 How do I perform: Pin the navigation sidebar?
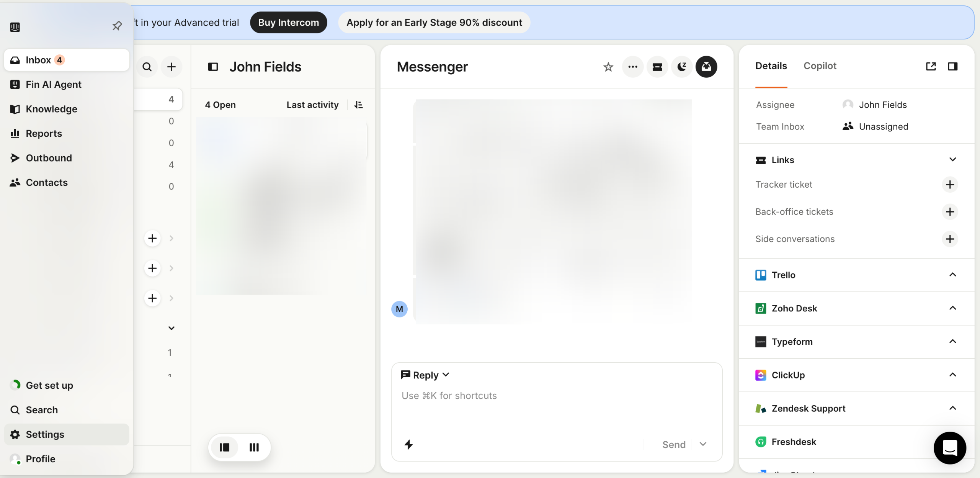117,26
